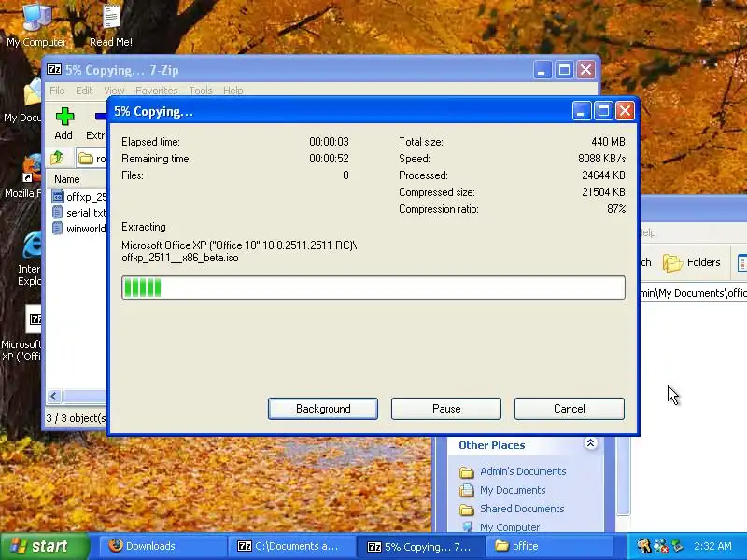The width and height of the screenshot is (747, 560).
Task: Select the serial.txt file in 7-Zip
Action: [79, 213]
